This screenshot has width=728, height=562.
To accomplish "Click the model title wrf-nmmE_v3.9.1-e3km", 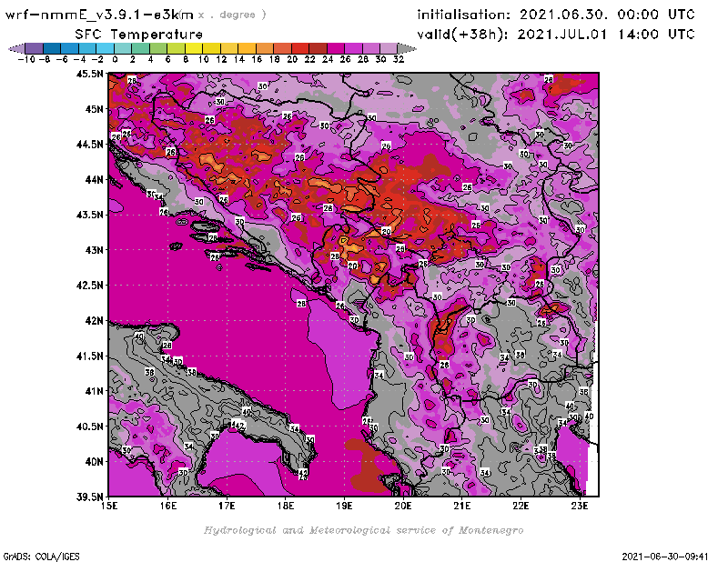I will [99, 15].
